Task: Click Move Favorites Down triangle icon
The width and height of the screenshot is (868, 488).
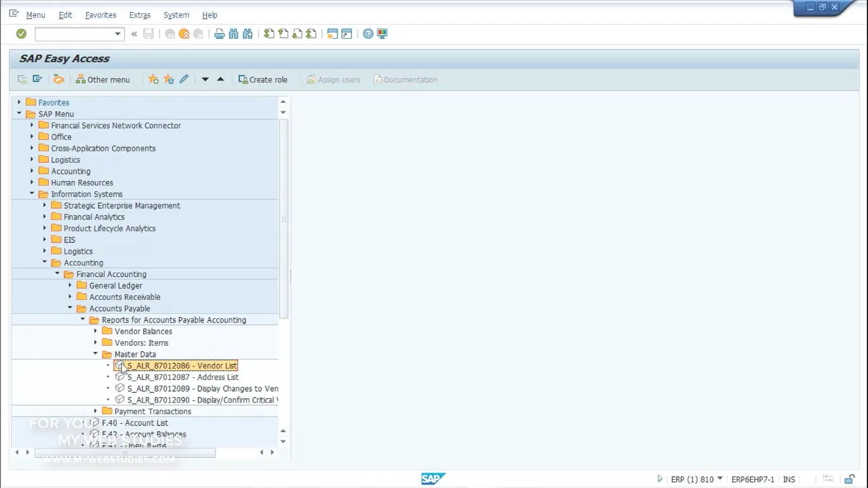Action: 205,79
